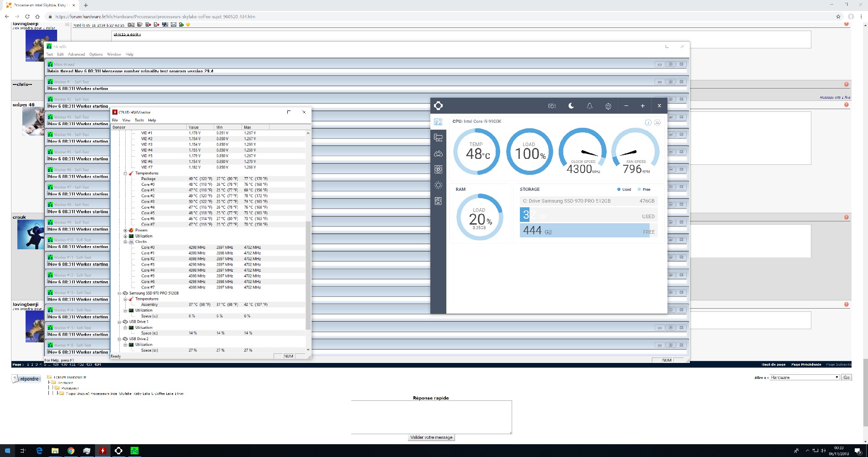Click the Worker #1 Self-Test window icon

(50, 82)
